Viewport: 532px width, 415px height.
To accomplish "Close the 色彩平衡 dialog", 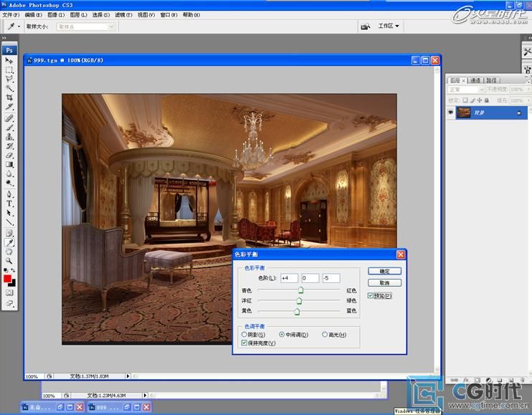I will [401, 254].
